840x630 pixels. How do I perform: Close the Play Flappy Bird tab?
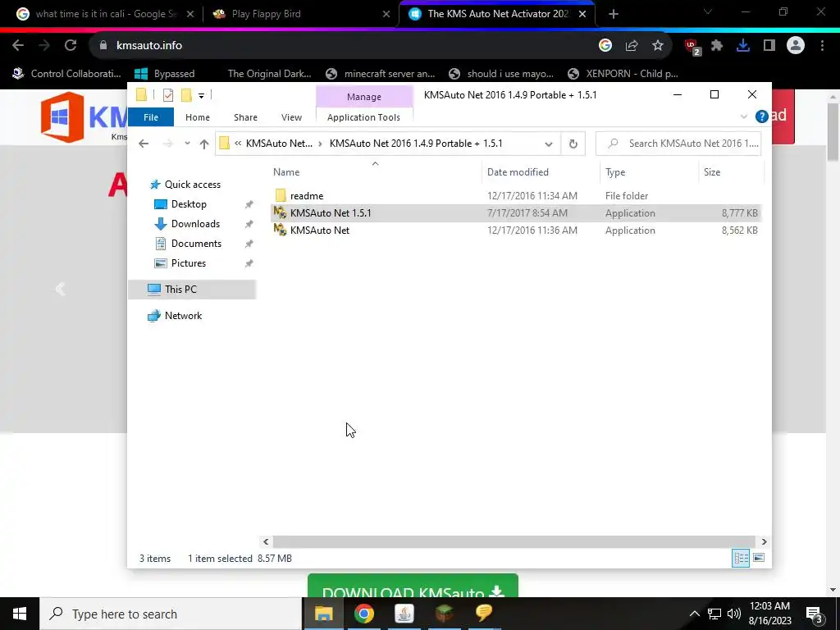[x=386, y=14]
